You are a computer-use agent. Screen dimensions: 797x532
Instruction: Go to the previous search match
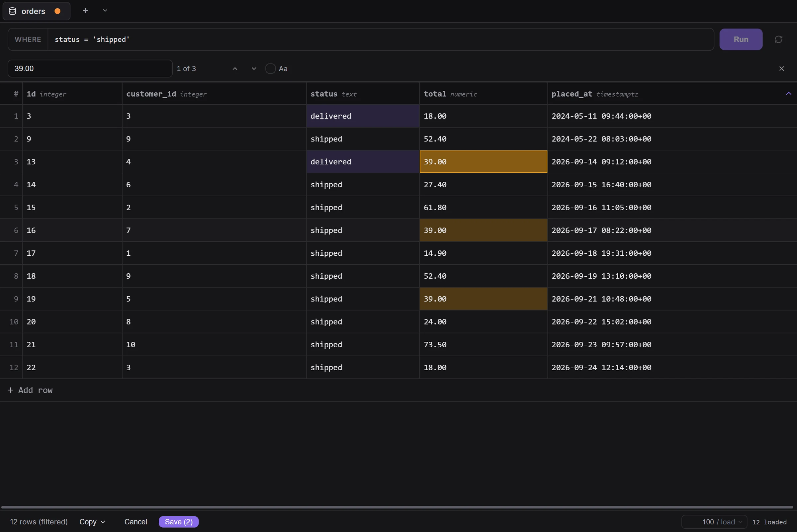[235, 68]
